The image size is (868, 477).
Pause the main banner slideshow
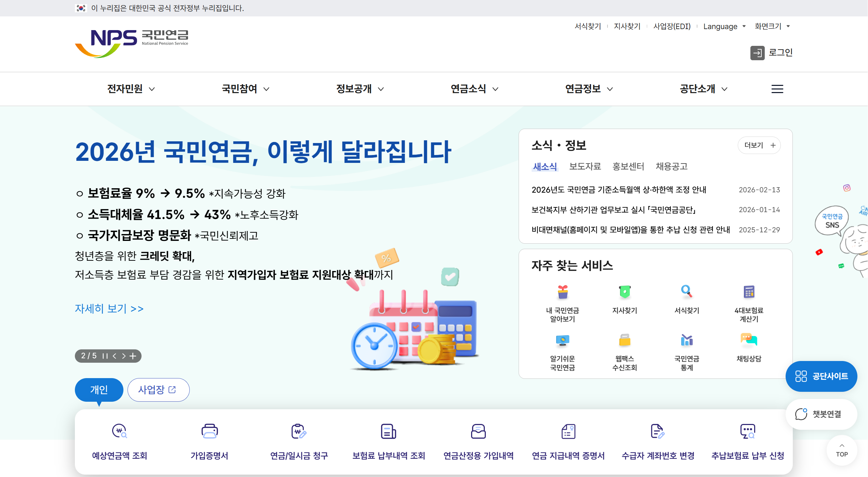104,356
